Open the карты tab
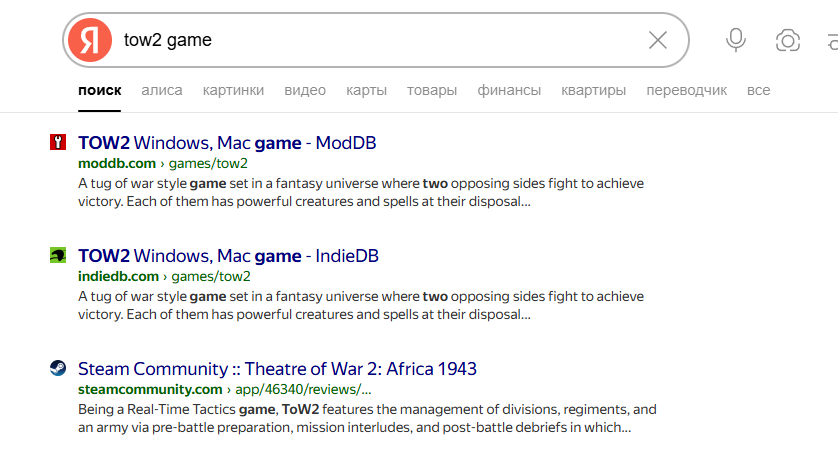Image resolution: width=838 pixels, height=458 pixels. tap(366, 90)
